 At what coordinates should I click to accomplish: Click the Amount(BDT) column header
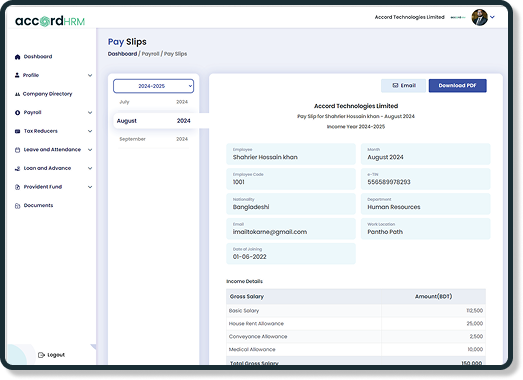pyautogui.click(x=433, y=297)
